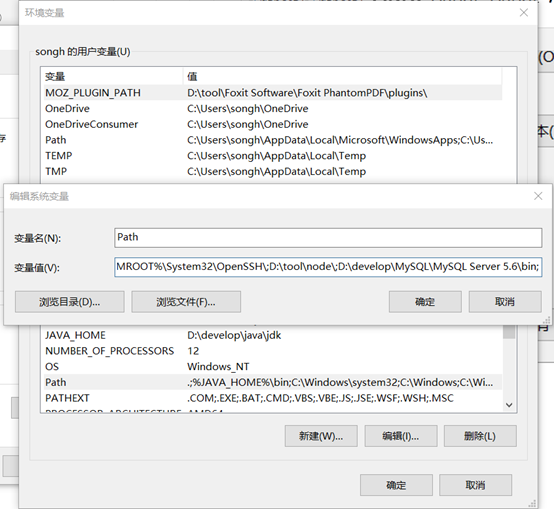Screen dimensions: 554x509
Task: Click the 变量 column header in user variables
Action: coord(112,76)
